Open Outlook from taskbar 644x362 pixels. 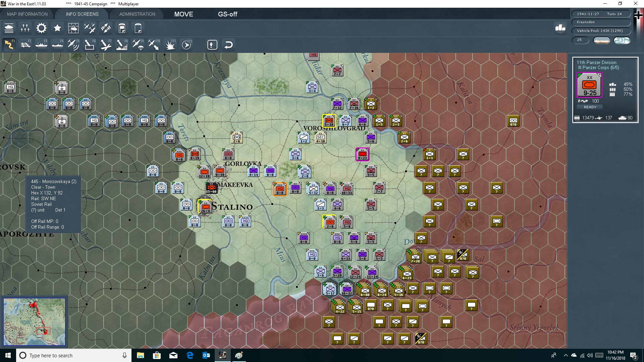pyautogui.click(x=206, y=355)
